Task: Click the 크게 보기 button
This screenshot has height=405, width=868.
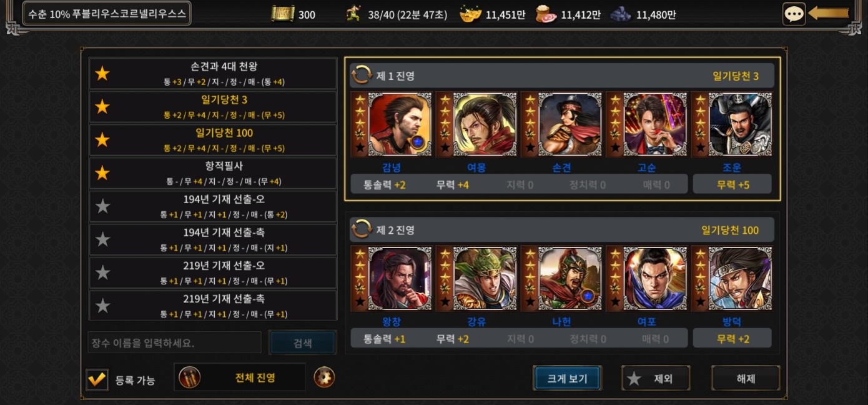Action: [567, 378]
